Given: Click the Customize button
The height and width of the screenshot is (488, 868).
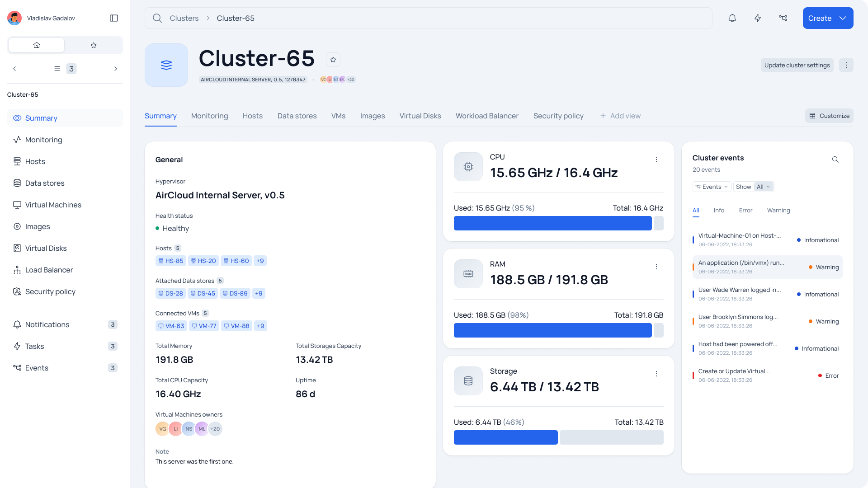Looking at the screenshot, I should click(x=829, y=116).
